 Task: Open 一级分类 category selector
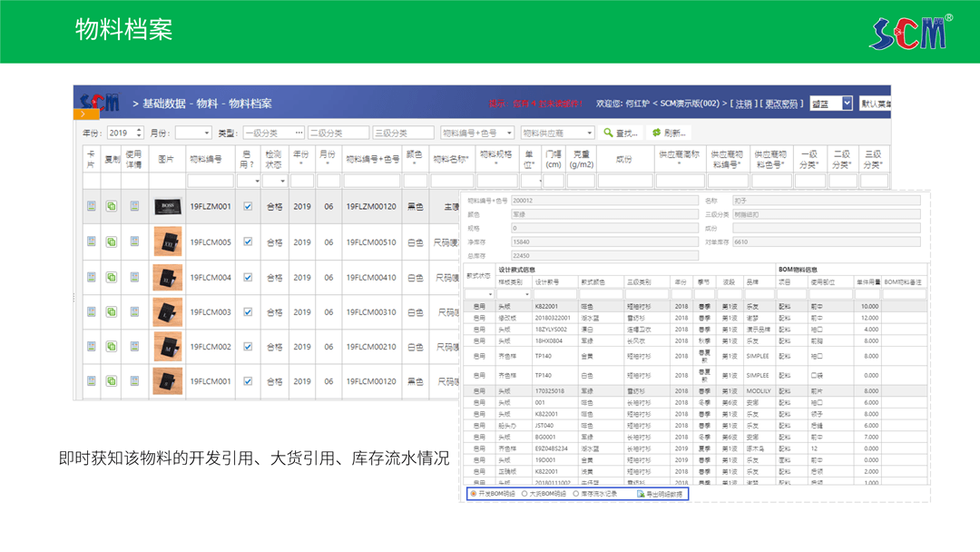coord(274,133)
